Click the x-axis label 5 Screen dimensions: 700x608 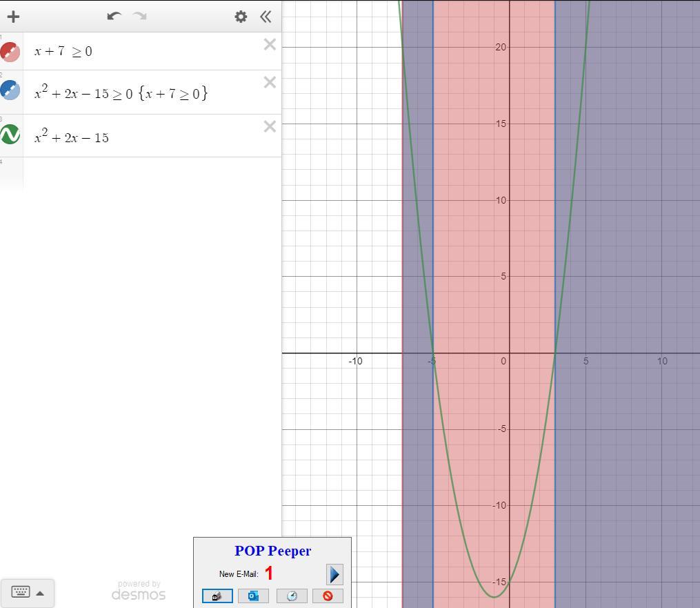click(x=586, y=361)
